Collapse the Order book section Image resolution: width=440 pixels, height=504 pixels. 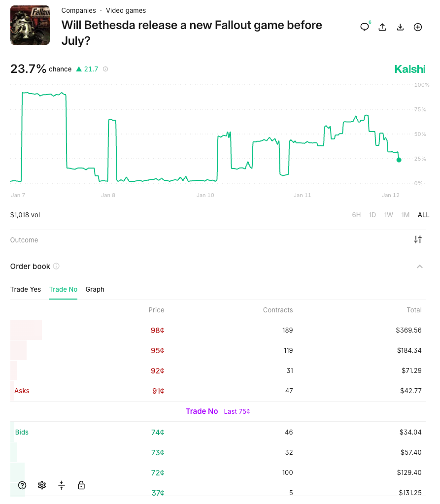420,267
